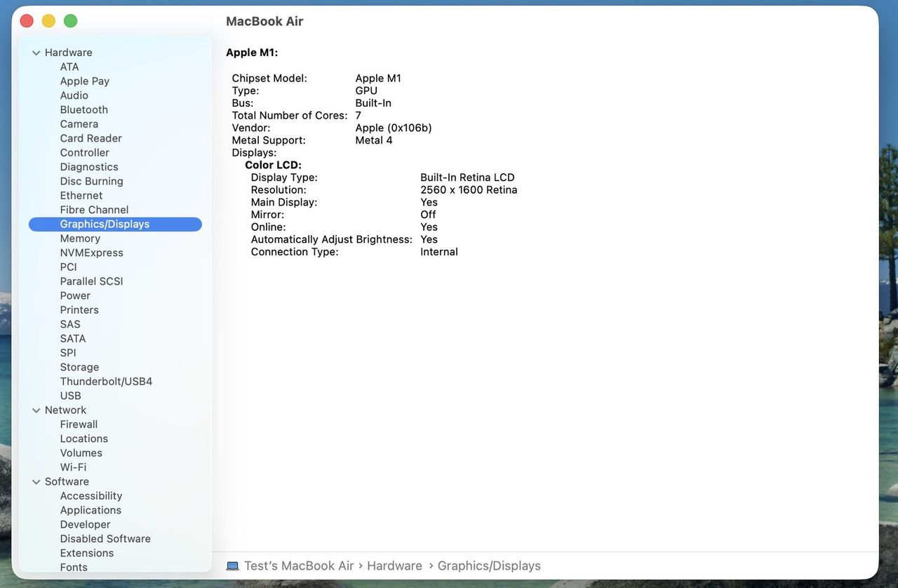Click the Built-In Retina LCD value
Image resolution: width=898 pixels, height=588 pixels.
[467, 178]
